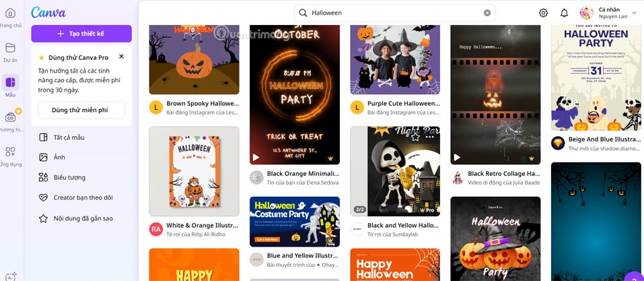Star the Black and Yellow Halloween template

pos(416,137)
